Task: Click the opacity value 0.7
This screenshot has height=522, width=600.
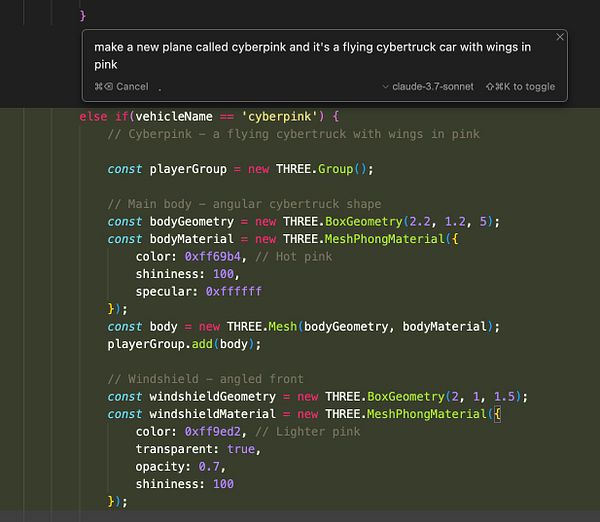Action: 209,467
